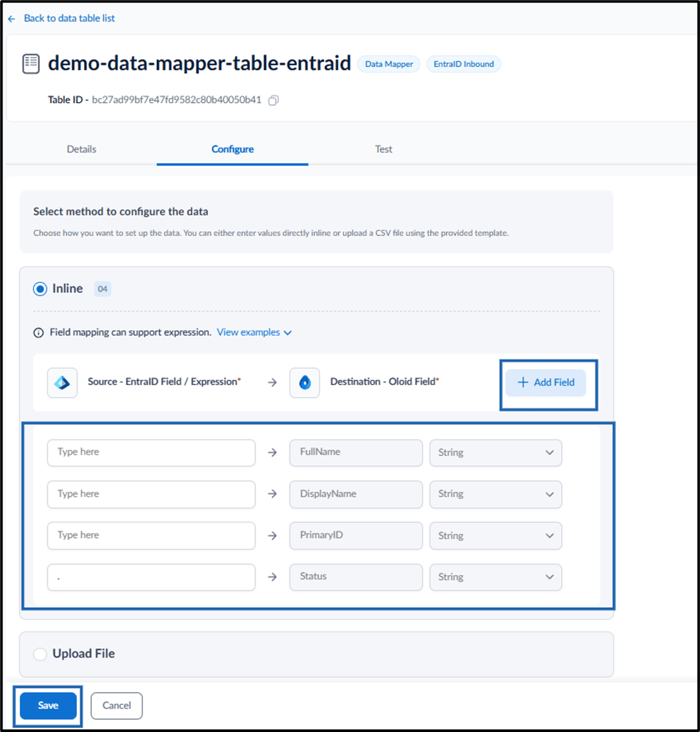Click source input for Status row
Screen dimensions: 700x732
151,577
